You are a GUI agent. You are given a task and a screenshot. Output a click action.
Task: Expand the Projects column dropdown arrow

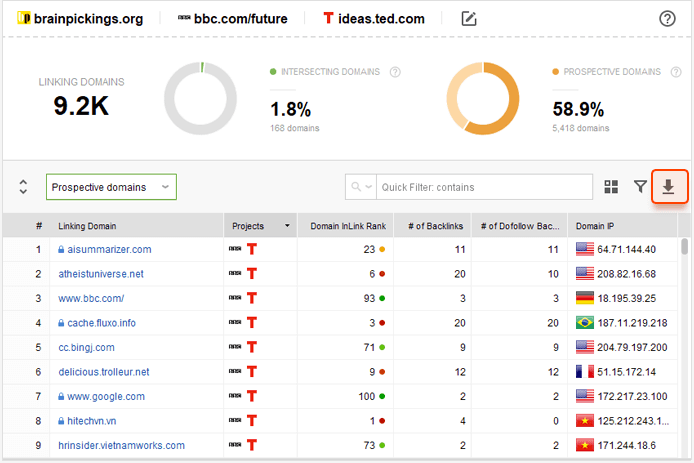(287, 226)
